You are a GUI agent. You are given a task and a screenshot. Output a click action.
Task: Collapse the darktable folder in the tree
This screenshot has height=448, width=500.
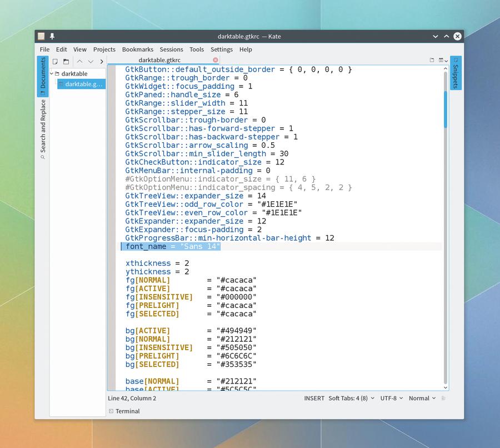52,74
